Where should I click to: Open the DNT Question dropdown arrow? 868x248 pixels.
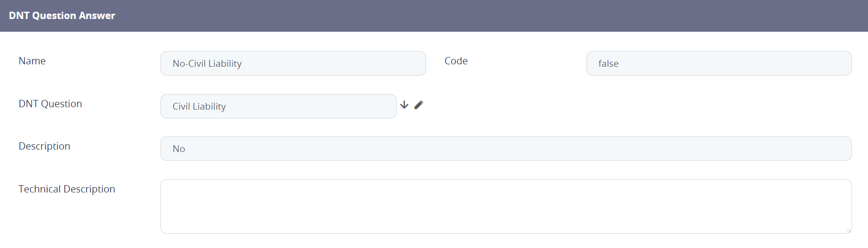[404, 105]
